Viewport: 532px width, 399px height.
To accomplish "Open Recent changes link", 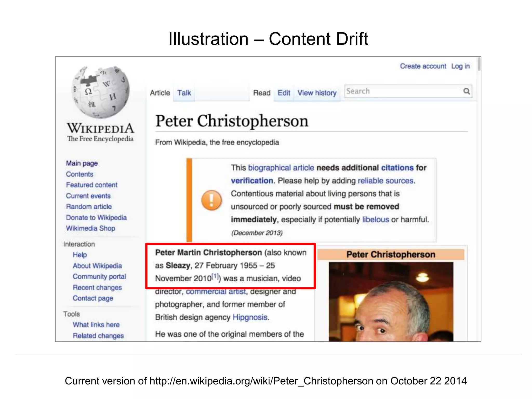I will click(x=97, y=287).
